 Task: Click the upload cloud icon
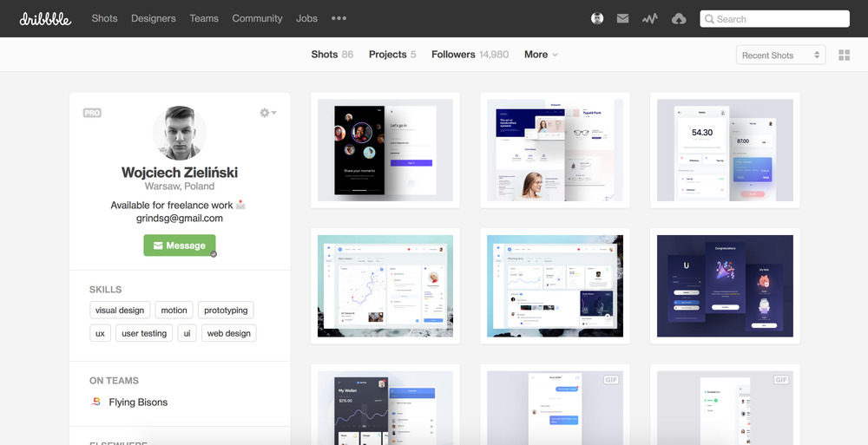point(679,19)
